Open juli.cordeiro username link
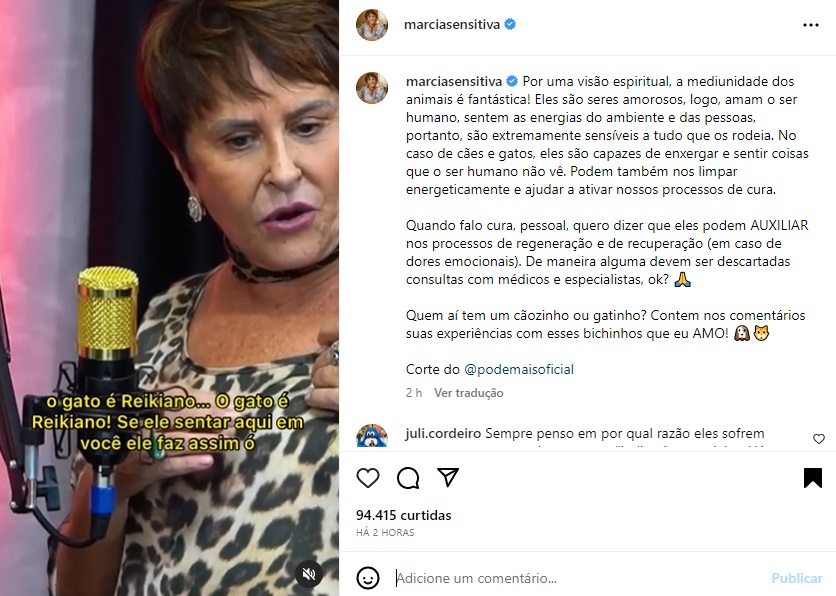Image resolution: width=836 pixels, height=596 pixels. tap(443, 433)
